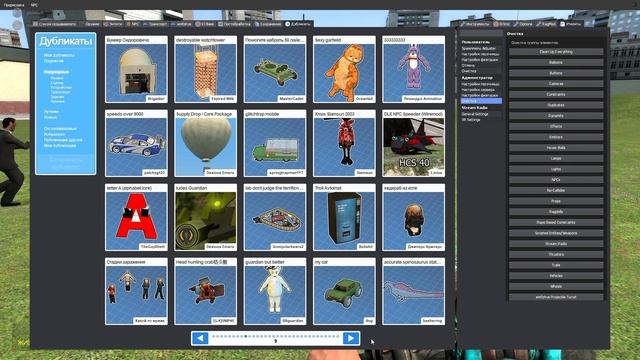Choose the accurate spinosaurus statue dupe

pos(413,291)
